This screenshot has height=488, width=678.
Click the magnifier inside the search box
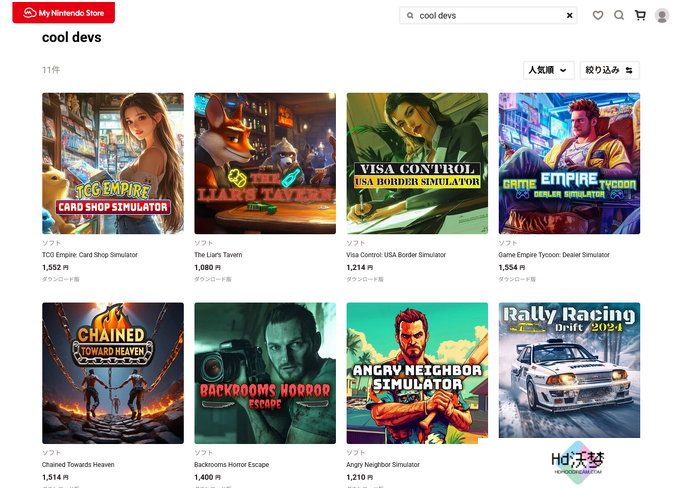coord(410,16)
